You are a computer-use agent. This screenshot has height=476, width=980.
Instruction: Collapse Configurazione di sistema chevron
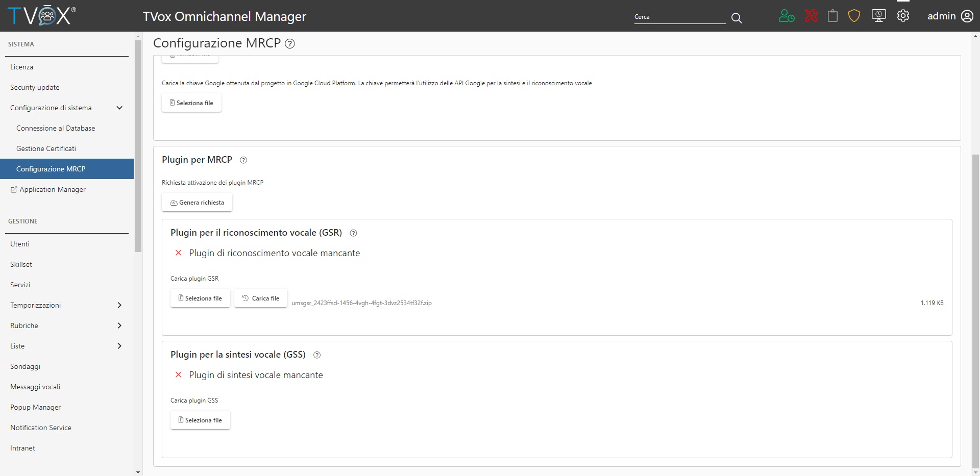(119, 108)
